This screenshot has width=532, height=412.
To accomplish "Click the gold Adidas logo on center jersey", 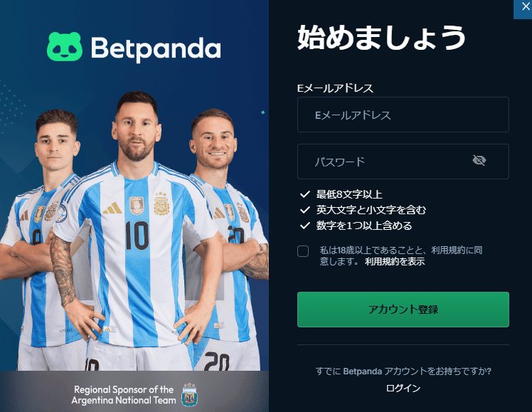I will coord(112,208).
